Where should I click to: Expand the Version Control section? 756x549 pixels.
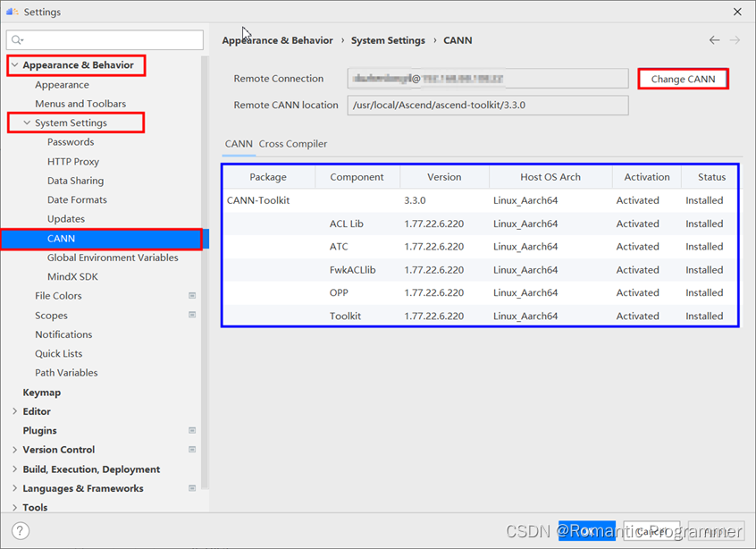click(x=14, y=450)
